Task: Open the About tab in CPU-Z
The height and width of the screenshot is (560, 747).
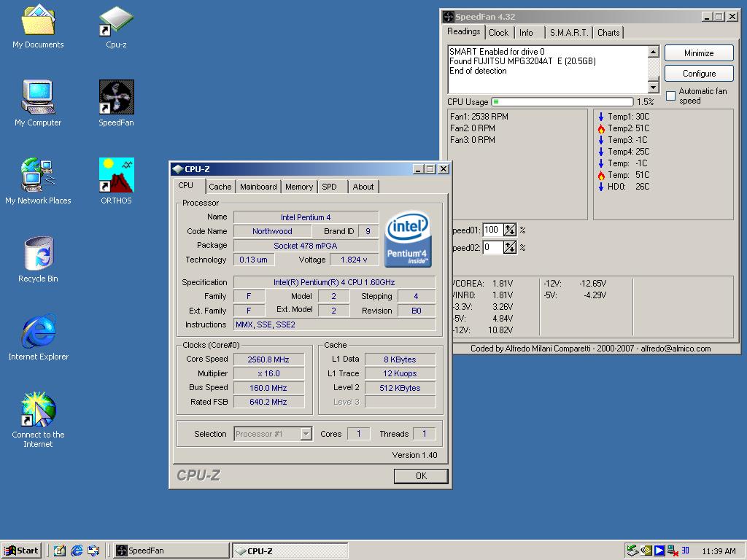Action: (x=363, y=187)
